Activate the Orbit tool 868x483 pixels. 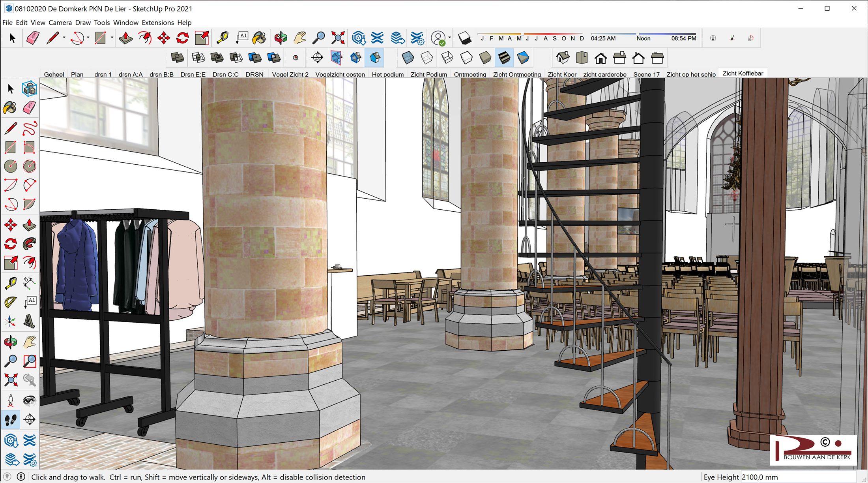(x=281, y=38)
